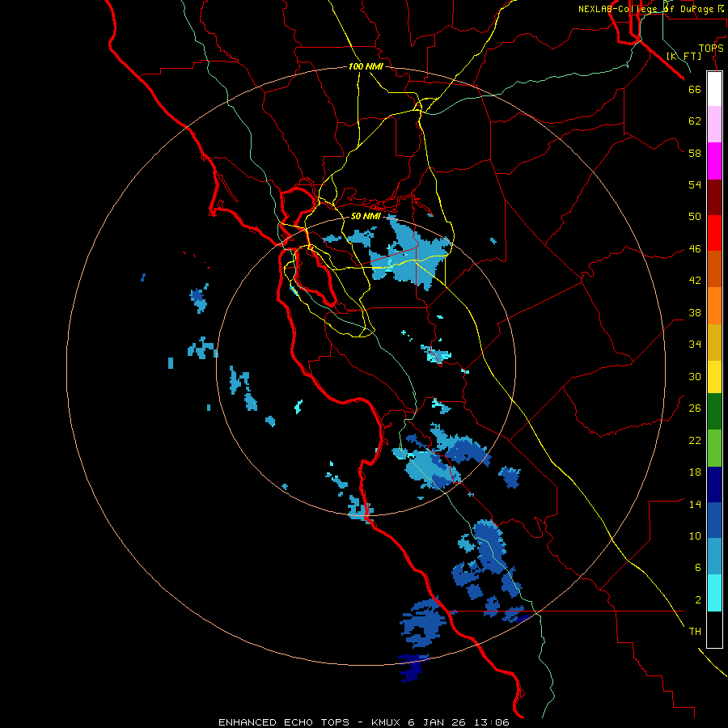Select the light green legend swatch

click(714, 448)
